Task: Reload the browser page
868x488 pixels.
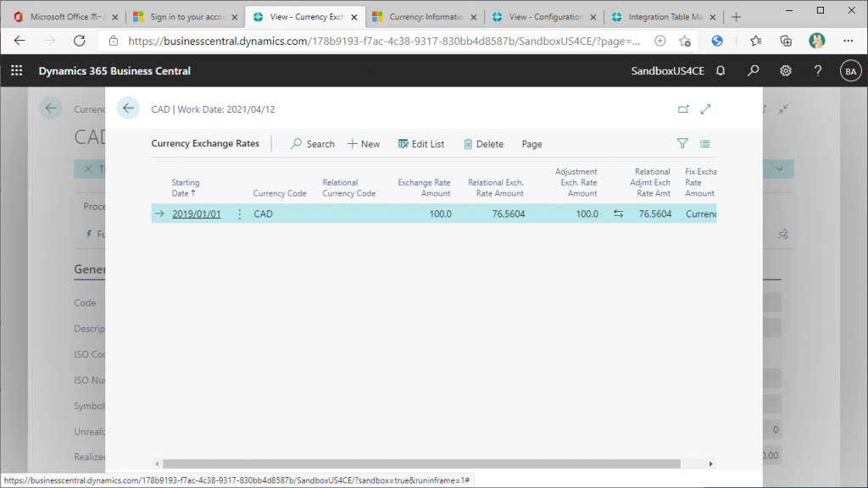Action: point(80,41)
